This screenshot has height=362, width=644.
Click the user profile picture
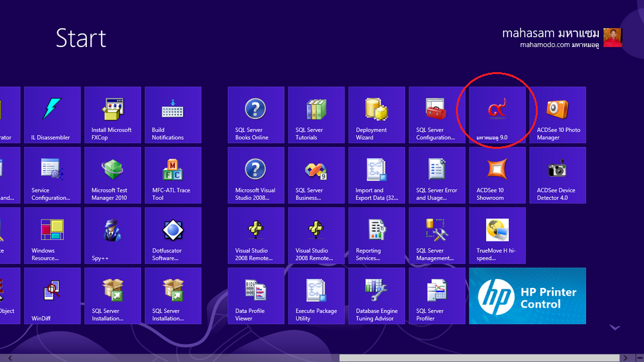(613, 37)
